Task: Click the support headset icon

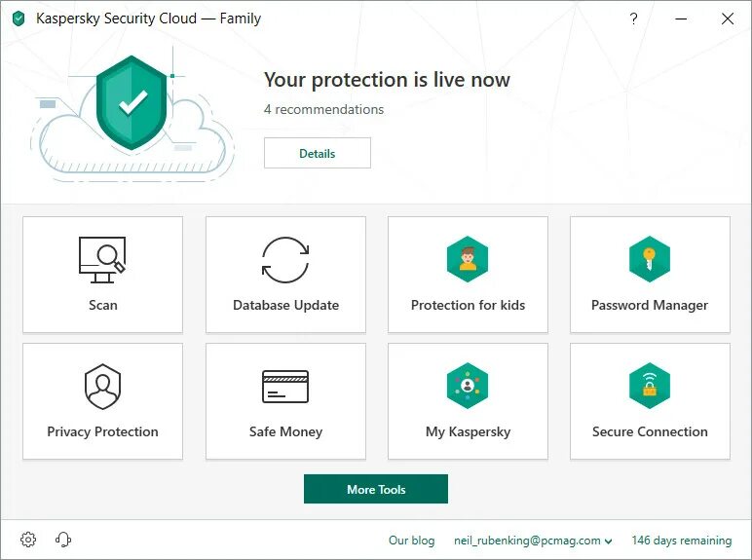Action: 63,540
